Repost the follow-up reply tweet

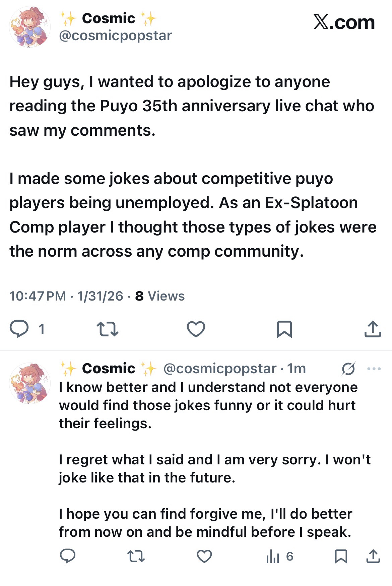[136, 557]
